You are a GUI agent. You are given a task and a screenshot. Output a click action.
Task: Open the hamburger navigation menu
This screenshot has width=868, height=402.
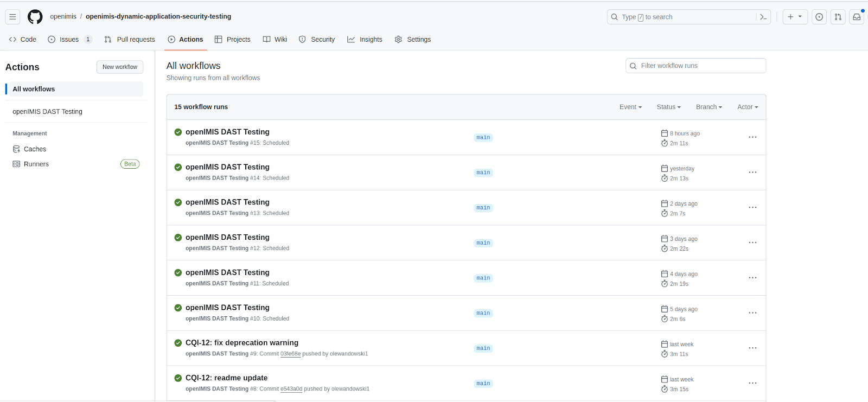click(x=12, y=17)
